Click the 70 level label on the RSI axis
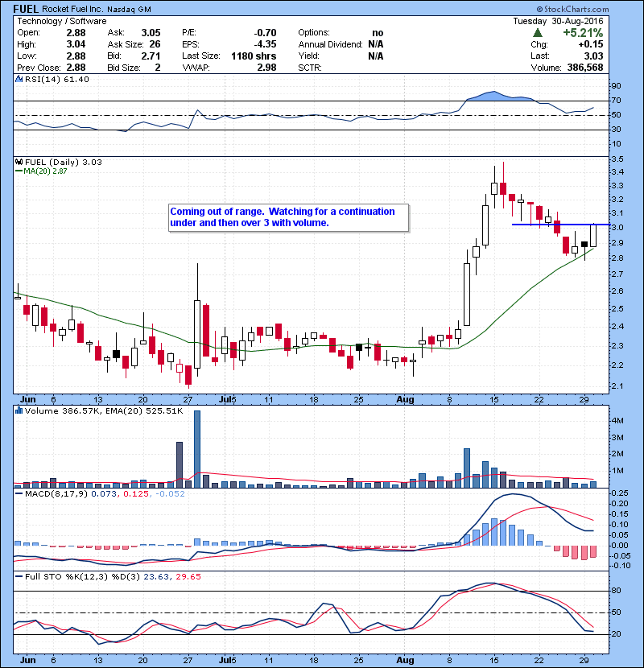The height and width of the screenshot is (668, 644). click(617, 101)
